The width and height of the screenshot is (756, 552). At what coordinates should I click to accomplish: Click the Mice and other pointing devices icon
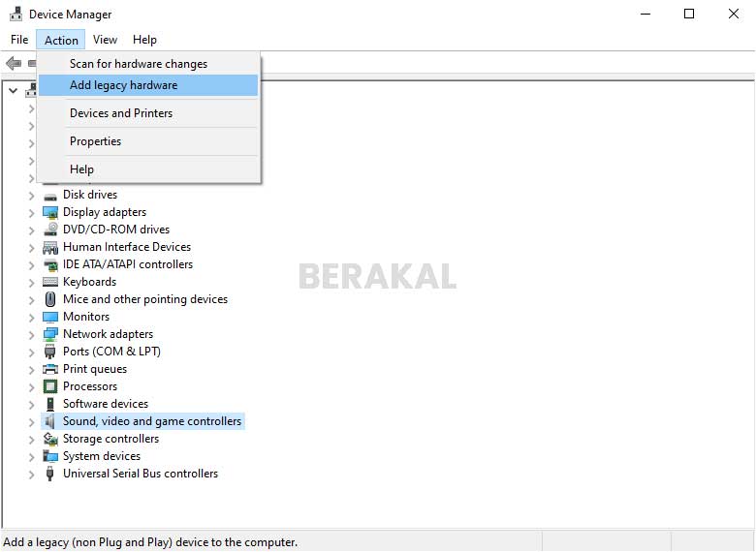point(50,299)
